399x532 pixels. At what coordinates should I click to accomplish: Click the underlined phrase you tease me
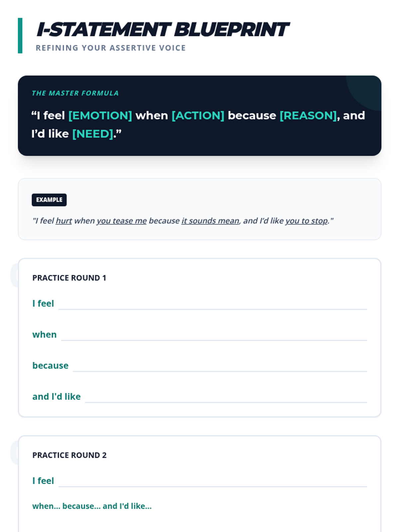[122, 221]
